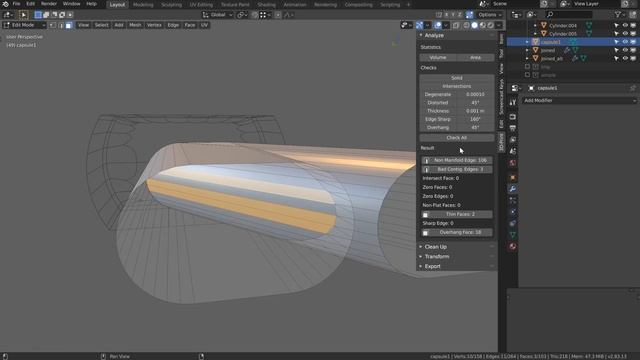Switch to the Sculpting workspace tab
The image size is (640, 360).
tap(171, 5)
